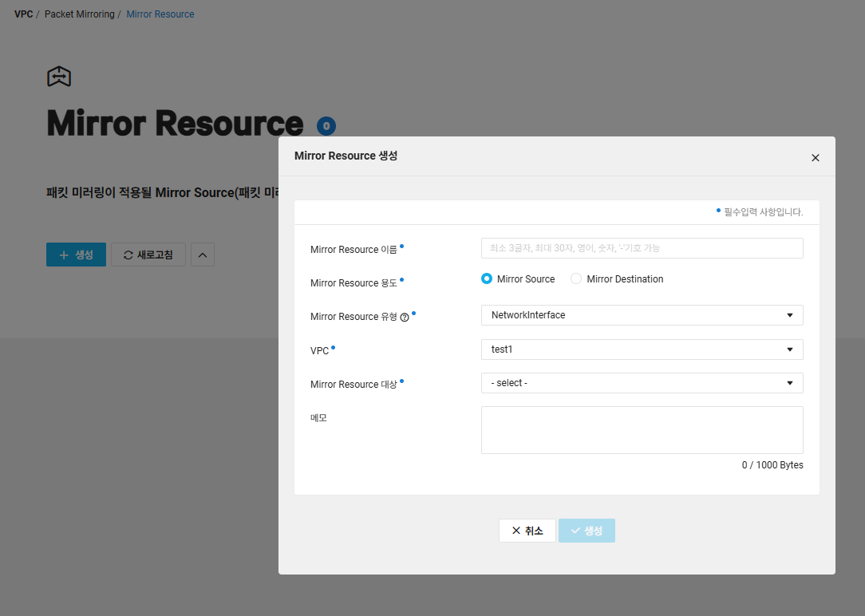
Task: Open the NetworkInterface type dropdown
Action: [x=642, y=315]
